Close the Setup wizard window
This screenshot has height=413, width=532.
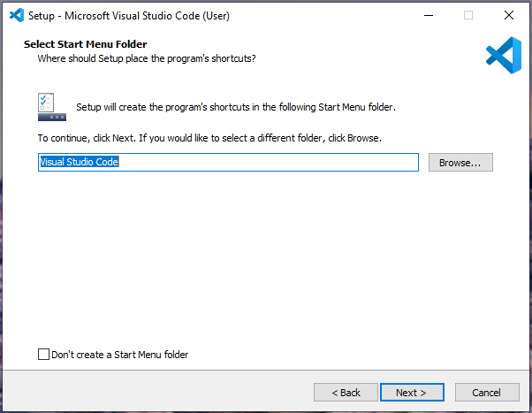tap(508, 14)
